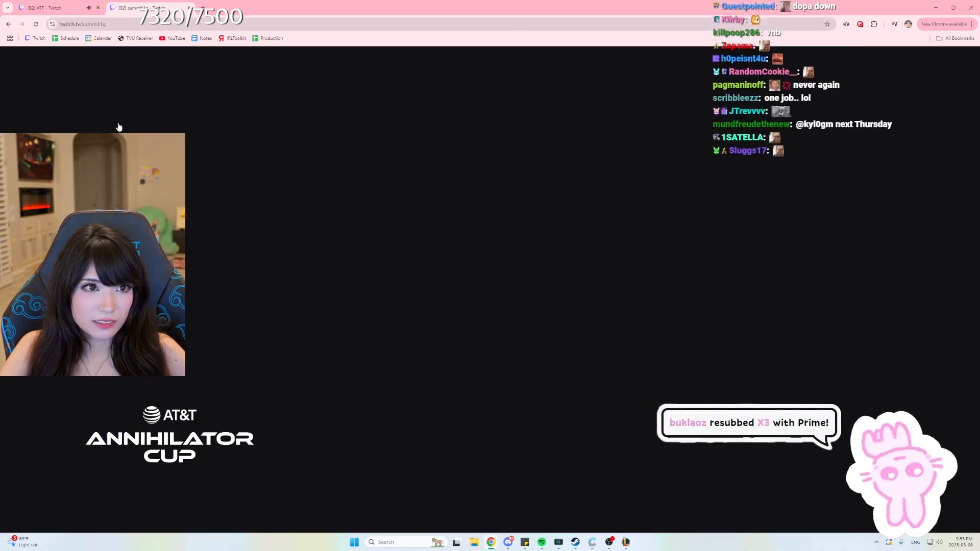The width and height of the screenshot is (980, 551).
Task: Toggle the microphone in the system tray
Action: point(901,542)
